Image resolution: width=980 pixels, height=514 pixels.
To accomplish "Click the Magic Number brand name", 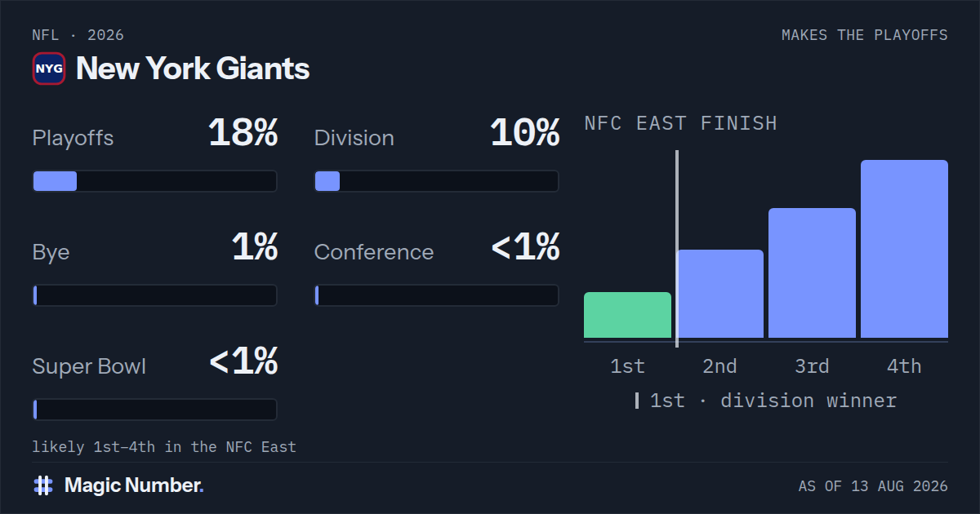I will coord(134,485).
